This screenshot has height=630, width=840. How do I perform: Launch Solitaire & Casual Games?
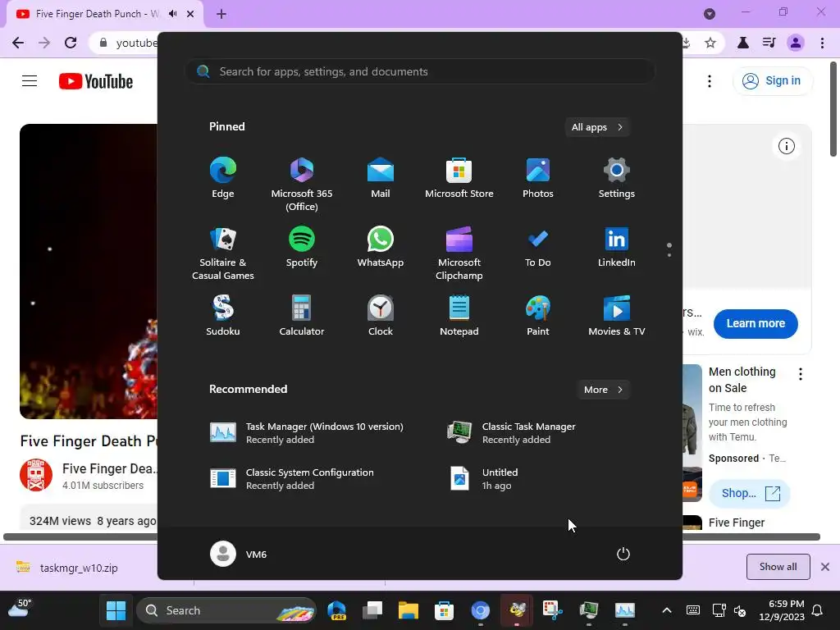[x=223, y=253]
